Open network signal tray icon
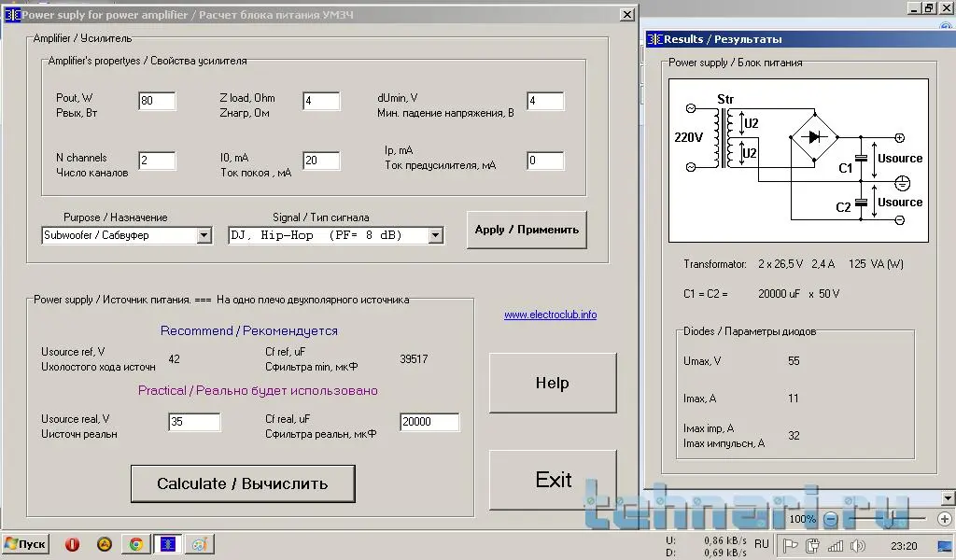The width and height of the screenshot is (956, 560). click(835, 545)
